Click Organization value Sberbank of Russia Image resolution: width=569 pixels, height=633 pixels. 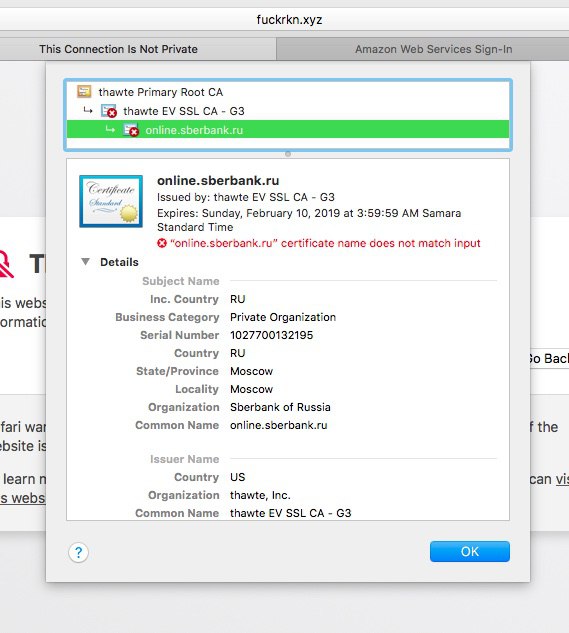tap(280, 407)
